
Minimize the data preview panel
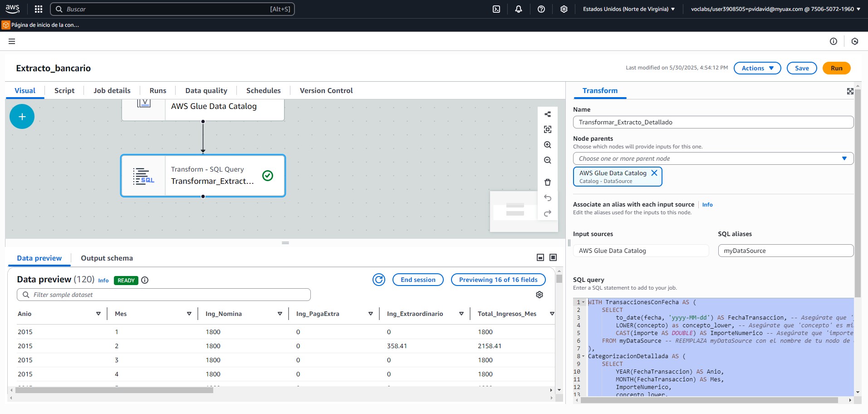tap(540, 257)
